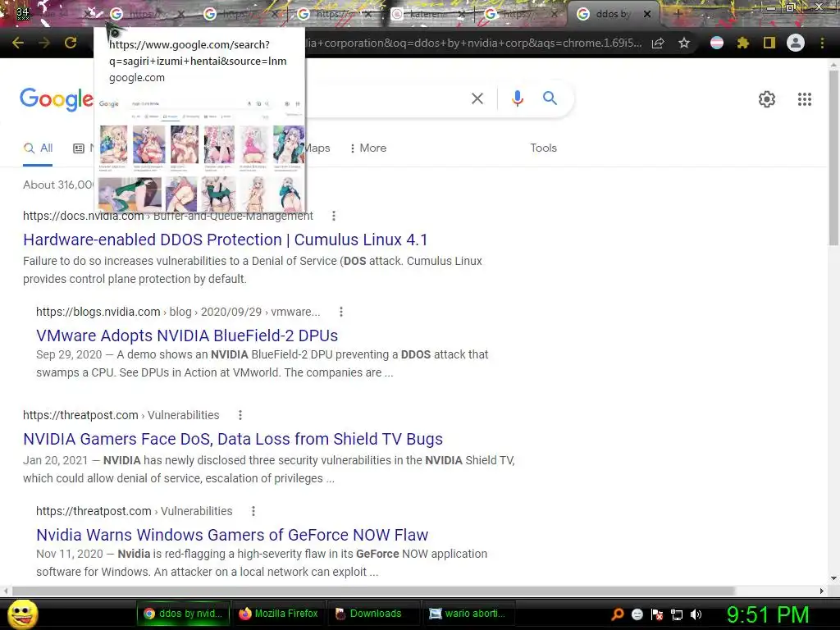Toggle the browser side panel
The image size is (840, 630).
[x=769, y=43]
